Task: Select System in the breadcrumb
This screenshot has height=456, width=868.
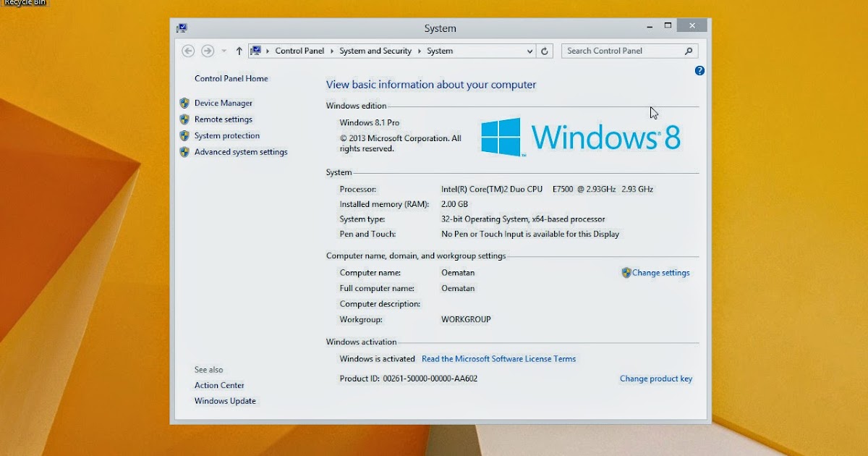Action: click(x=440, y=51)
